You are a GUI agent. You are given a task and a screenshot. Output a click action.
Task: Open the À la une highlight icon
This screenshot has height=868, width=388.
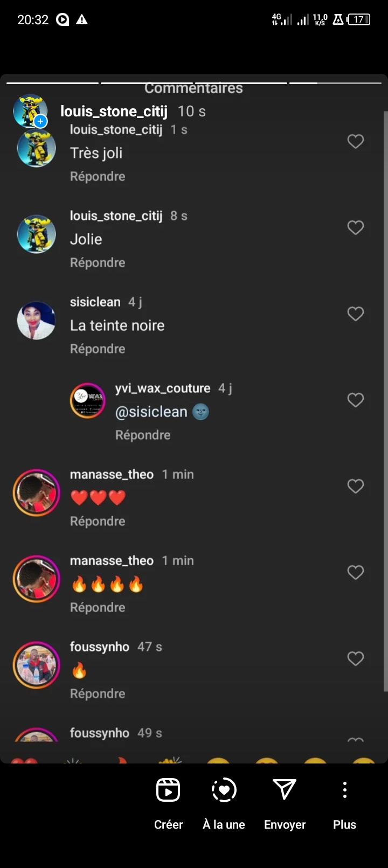[x=224, y=790]
